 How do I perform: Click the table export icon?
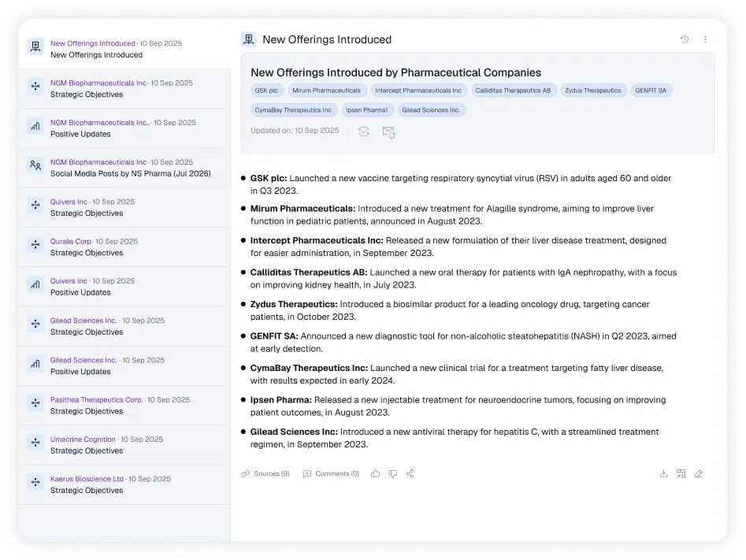(x=681, y=473)
